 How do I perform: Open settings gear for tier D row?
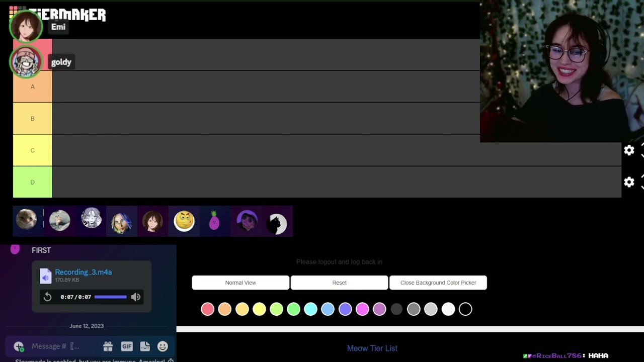pyautogui.click(x=629, y=182)
